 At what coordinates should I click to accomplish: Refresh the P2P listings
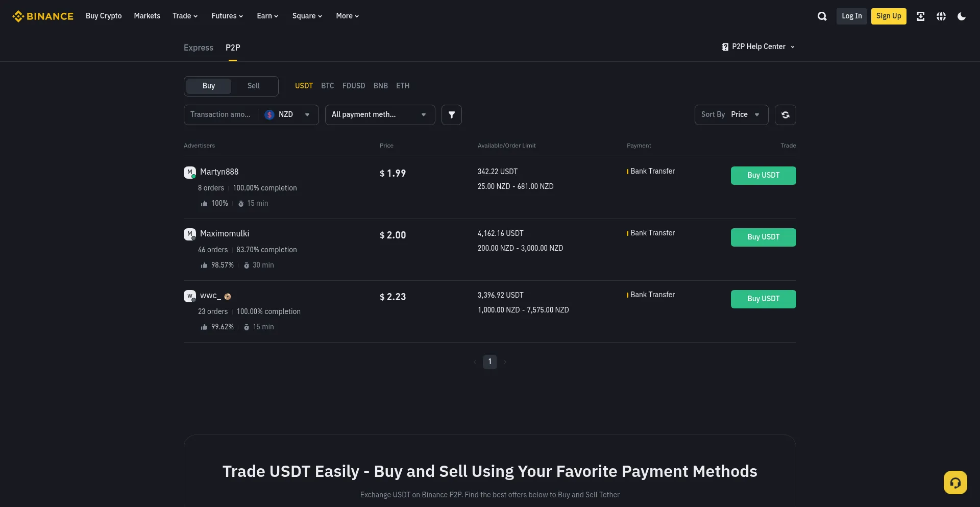785,115
